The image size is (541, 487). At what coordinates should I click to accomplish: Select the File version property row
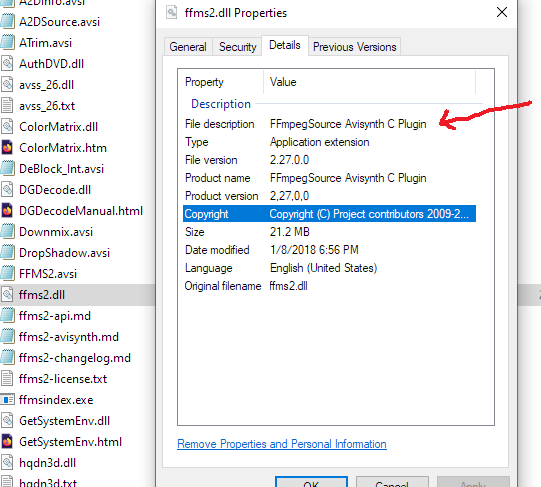pyautogui.click(x=329, y=160)
